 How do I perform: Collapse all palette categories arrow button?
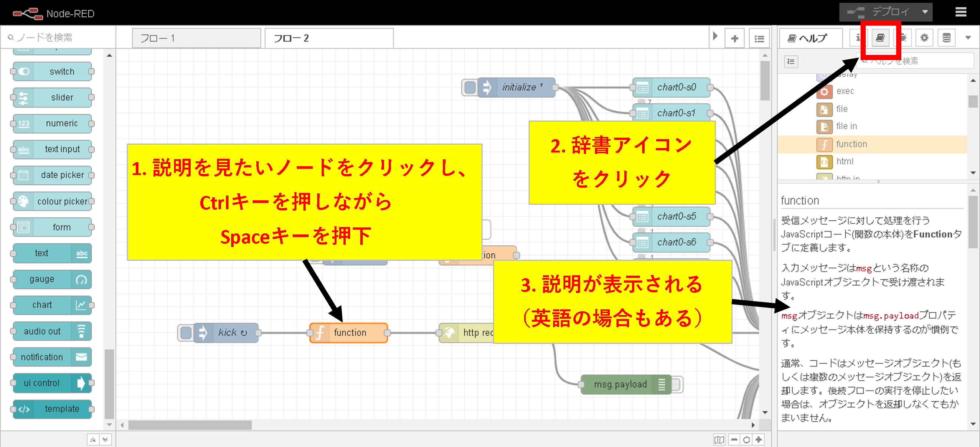coord(93,439)
